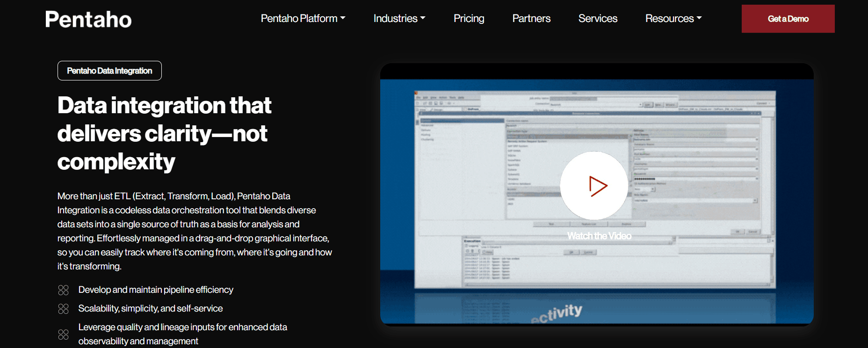Navigate to Services
Image resolution: width=868 pixels, height=348 pixels.
(598, 18)
